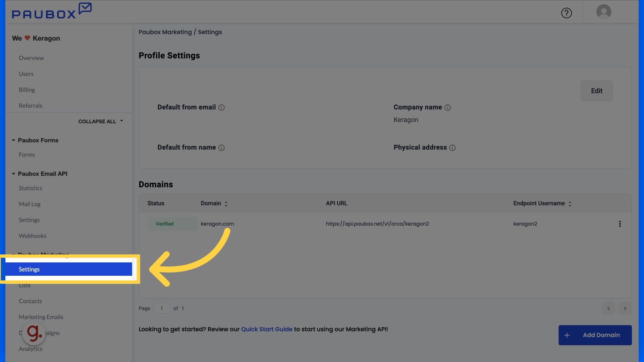Open the help question mark icon

(x=567, y=13)
